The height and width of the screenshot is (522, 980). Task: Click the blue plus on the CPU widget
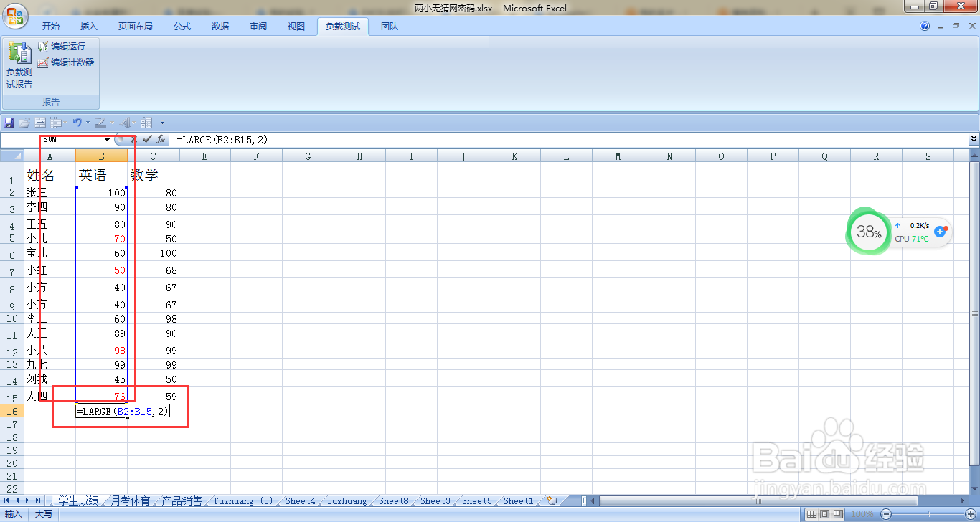tap(941, 232)
